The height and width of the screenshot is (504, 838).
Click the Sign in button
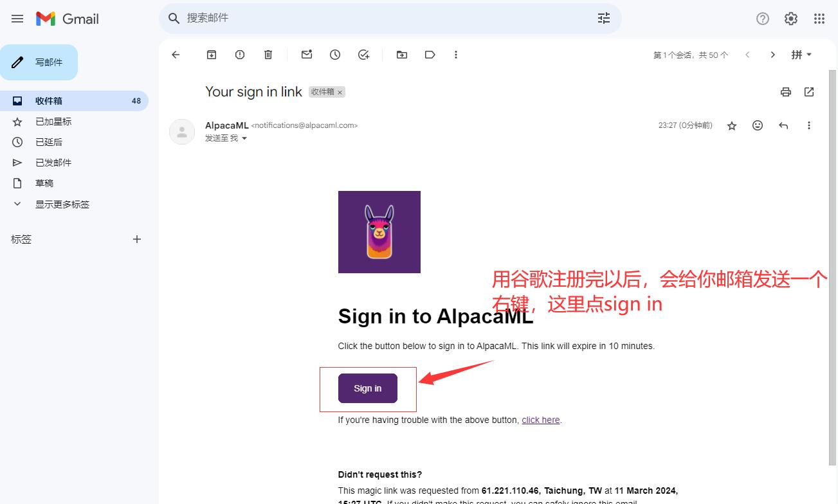coord(368,388)
